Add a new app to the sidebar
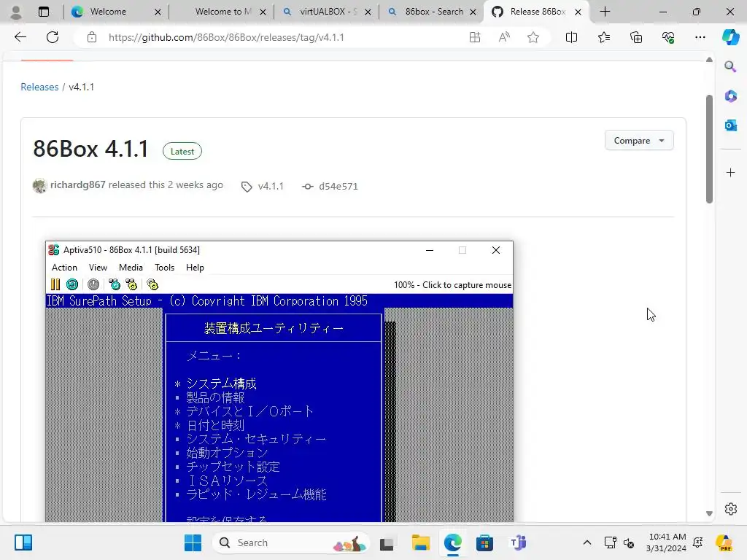747x560 pixels. [x=730, y=172]
